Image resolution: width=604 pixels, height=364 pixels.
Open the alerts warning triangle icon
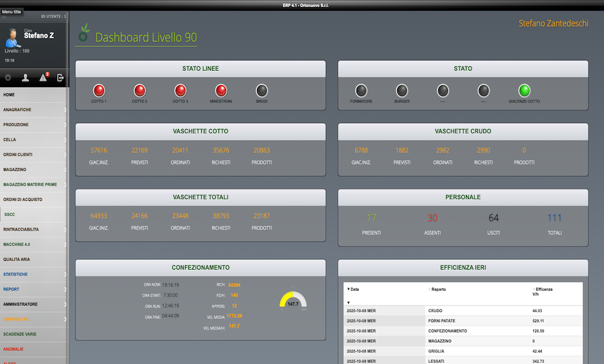[44, 78]
